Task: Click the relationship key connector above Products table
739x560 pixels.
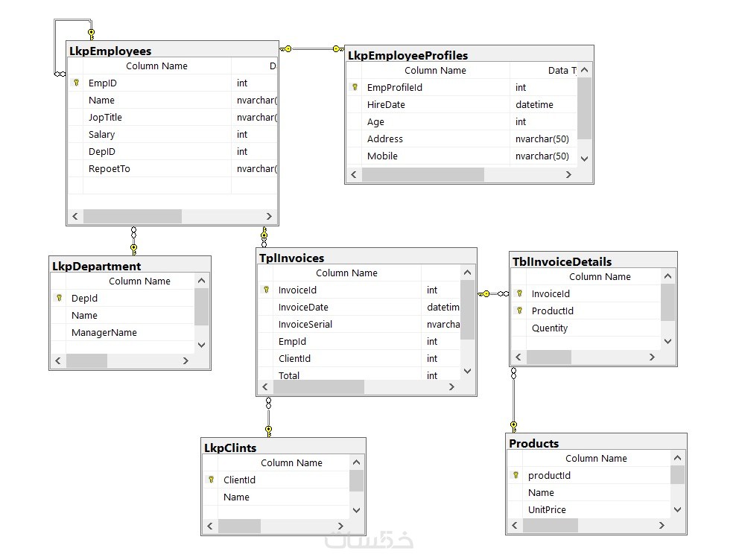Action: pos(514,426)
